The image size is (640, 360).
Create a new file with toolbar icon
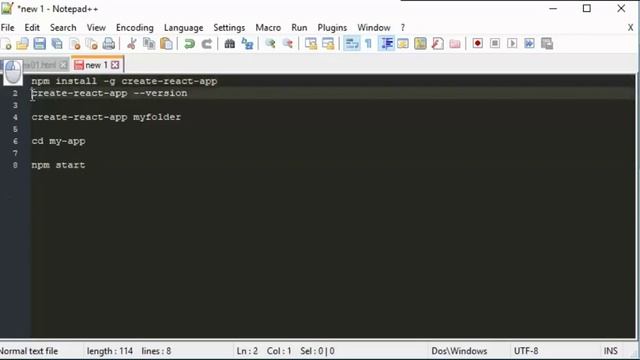pos(6,44)
